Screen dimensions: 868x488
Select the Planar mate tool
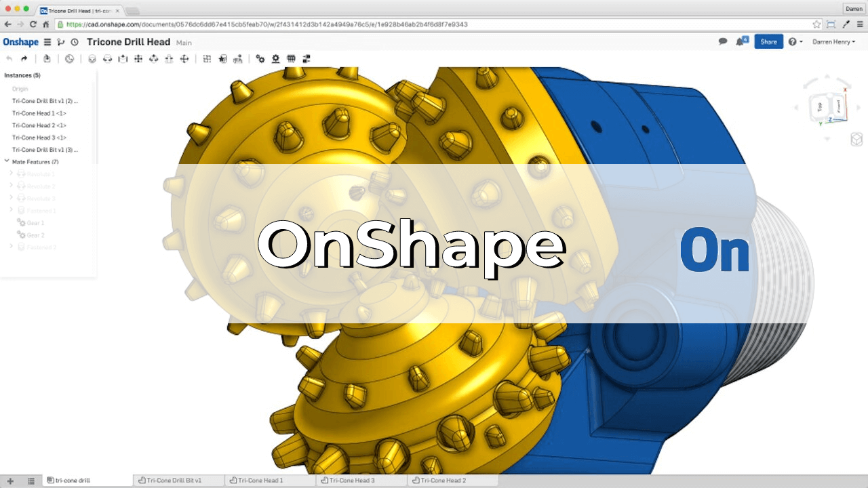pyautogui.click(x=138, y=59)
